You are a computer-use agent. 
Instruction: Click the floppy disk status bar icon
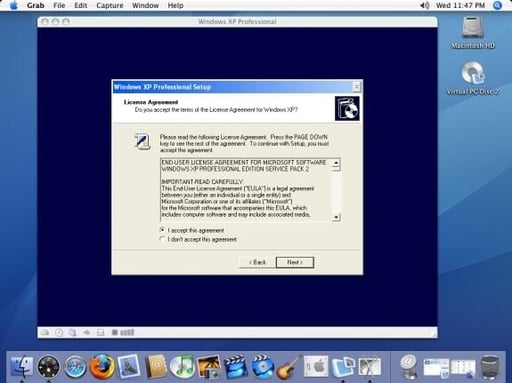pyautogui.click(x=72, y=332)
